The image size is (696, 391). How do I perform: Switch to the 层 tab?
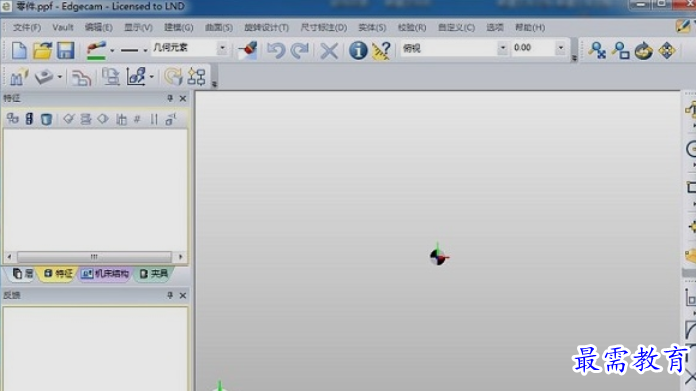pyautogui.click(x=23, y=274)
